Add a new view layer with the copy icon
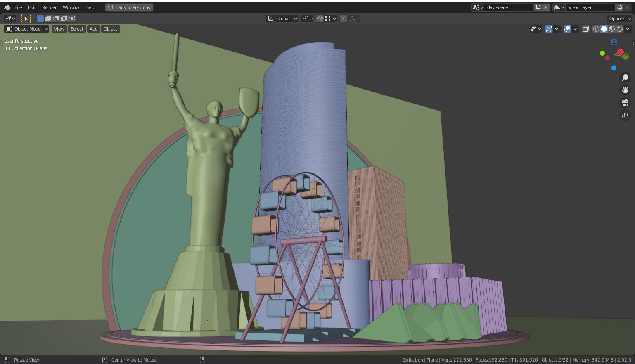Viewport: 635px width, 364px height. [x=619, y=7]
